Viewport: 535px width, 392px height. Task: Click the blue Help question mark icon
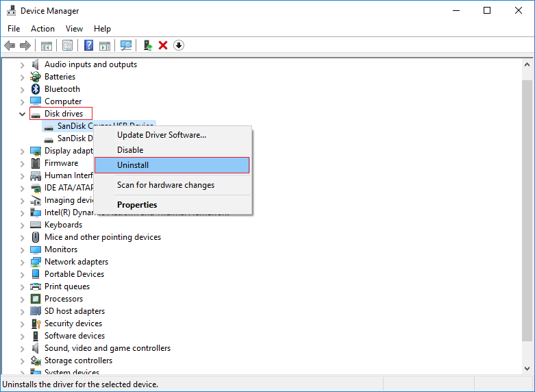[89, 45]
